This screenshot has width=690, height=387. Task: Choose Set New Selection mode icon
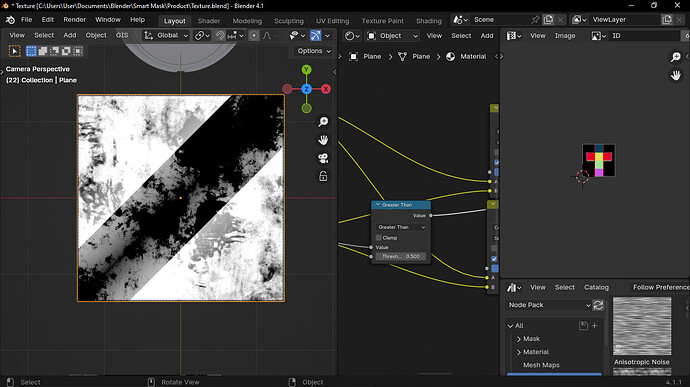click(31, 51)
